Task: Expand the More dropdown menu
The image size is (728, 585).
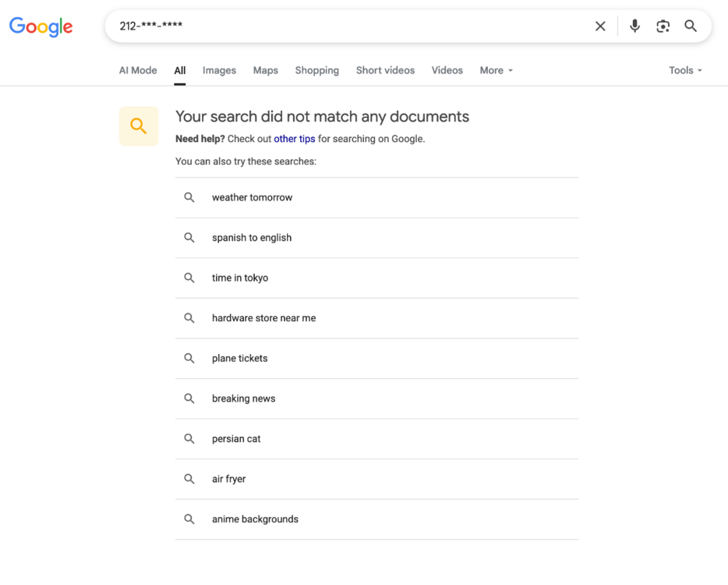Action: [496, 70]
